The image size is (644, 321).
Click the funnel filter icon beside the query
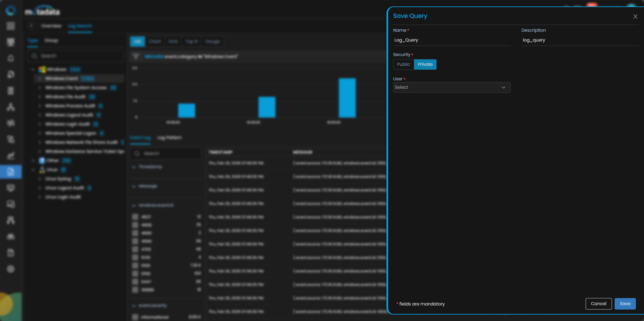point(136,56)
